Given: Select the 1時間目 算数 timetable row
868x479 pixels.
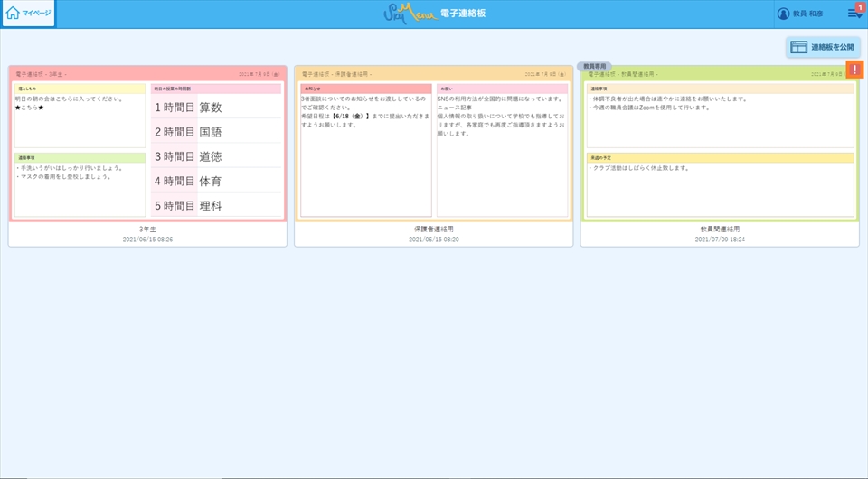Looking at the screenshot, I should pyautogui.click(x=216, y=108).
